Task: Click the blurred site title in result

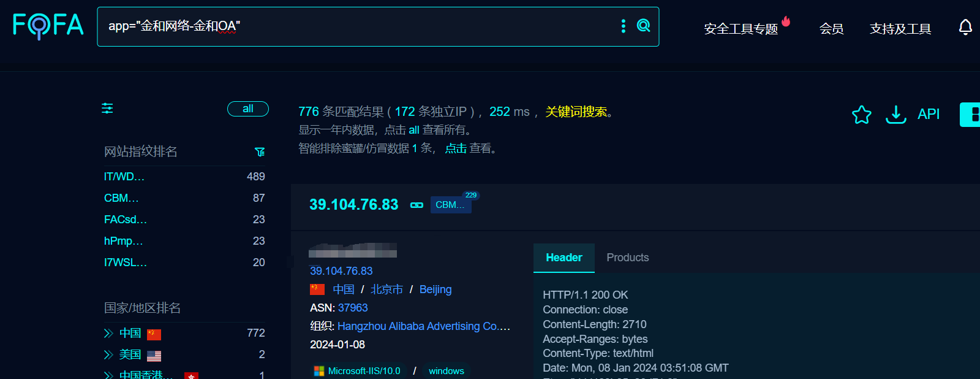Action: pyautogui.click(x=353, y=250)
